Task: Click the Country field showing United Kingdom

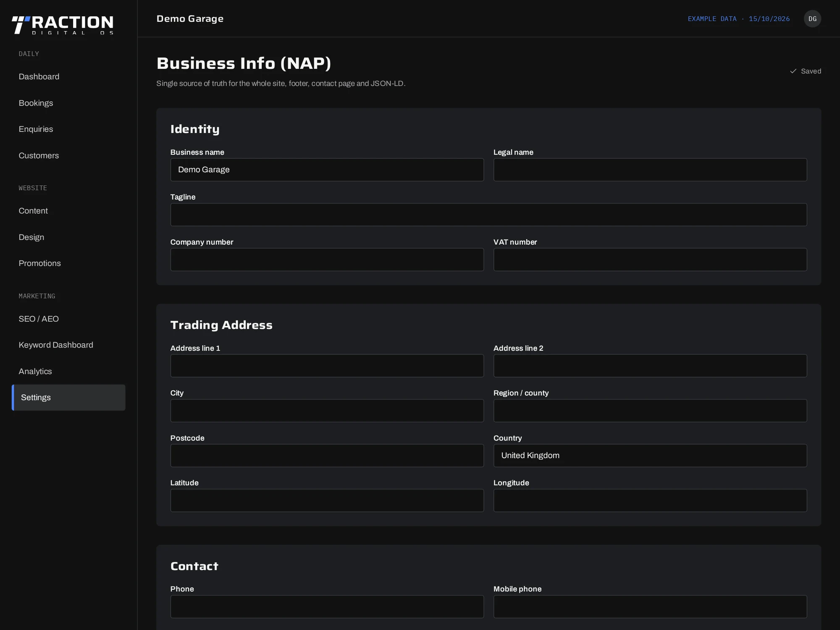Action: (x=650, y=456)
